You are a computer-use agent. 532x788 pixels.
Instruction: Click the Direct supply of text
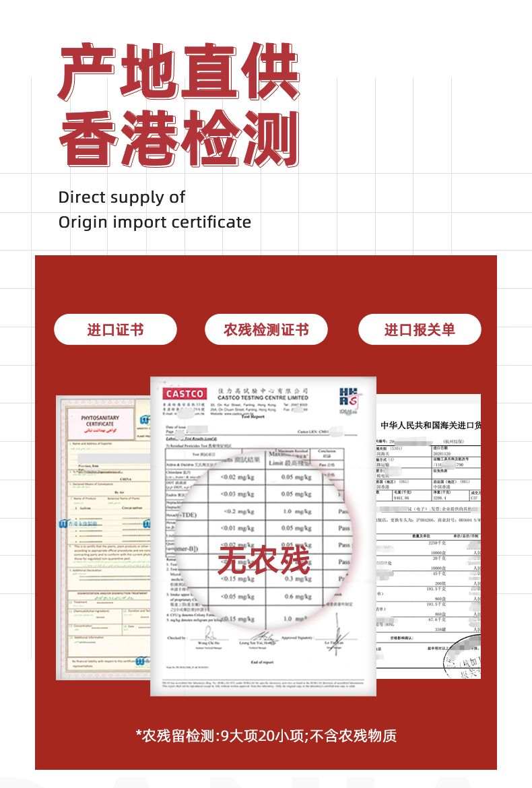click(x=122, y=197)
